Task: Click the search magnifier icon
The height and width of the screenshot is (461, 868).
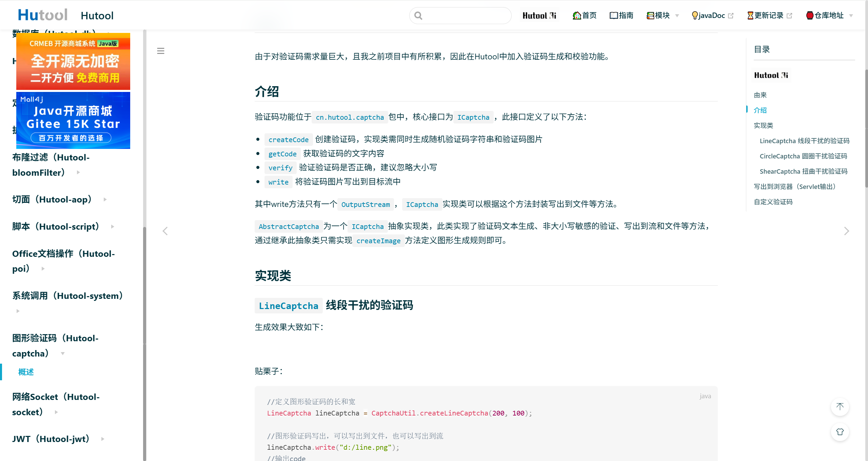Action: click(418, 16)
